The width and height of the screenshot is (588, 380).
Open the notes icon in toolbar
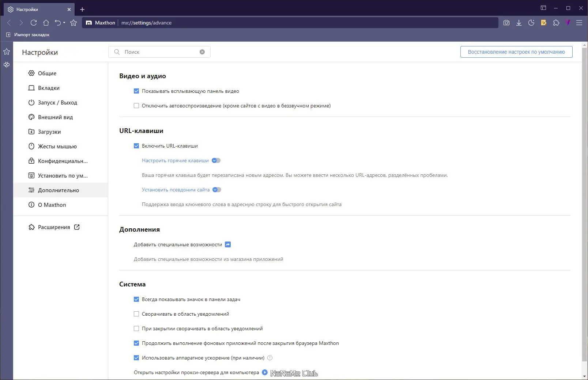(544, 23)
